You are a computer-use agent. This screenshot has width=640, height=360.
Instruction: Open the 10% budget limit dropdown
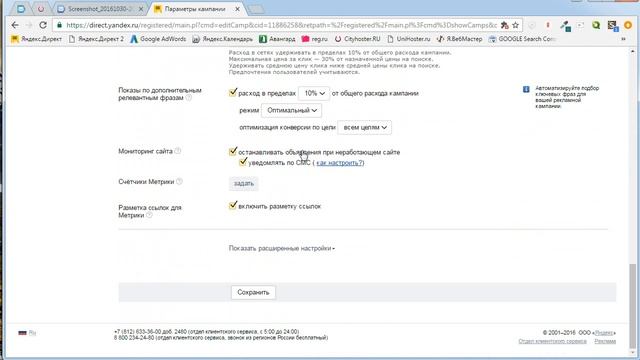314,93
